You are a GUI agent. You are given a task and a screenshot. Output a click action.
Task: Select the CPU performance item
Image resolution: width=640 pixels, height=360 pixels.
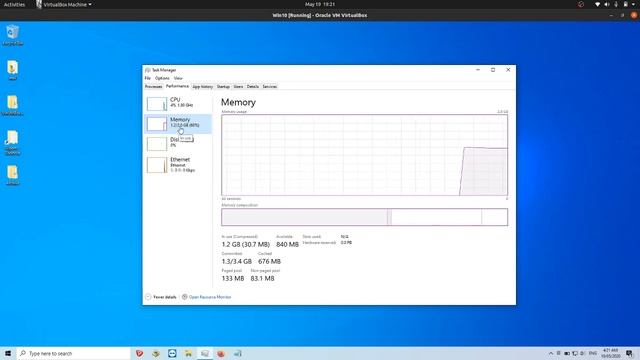coord(178,104)
